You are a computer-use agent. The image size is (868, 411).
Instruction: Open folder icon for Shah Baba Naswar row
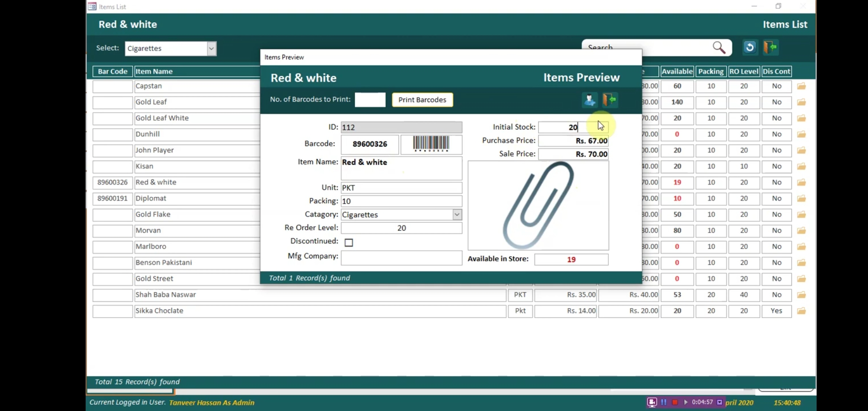point(801,295)
